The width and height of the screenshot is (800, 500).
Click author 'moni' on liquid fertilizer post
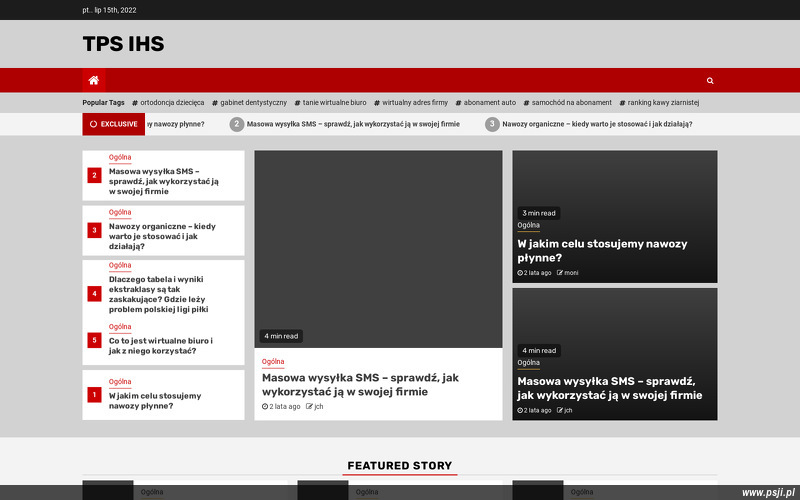tap(570, 272)
